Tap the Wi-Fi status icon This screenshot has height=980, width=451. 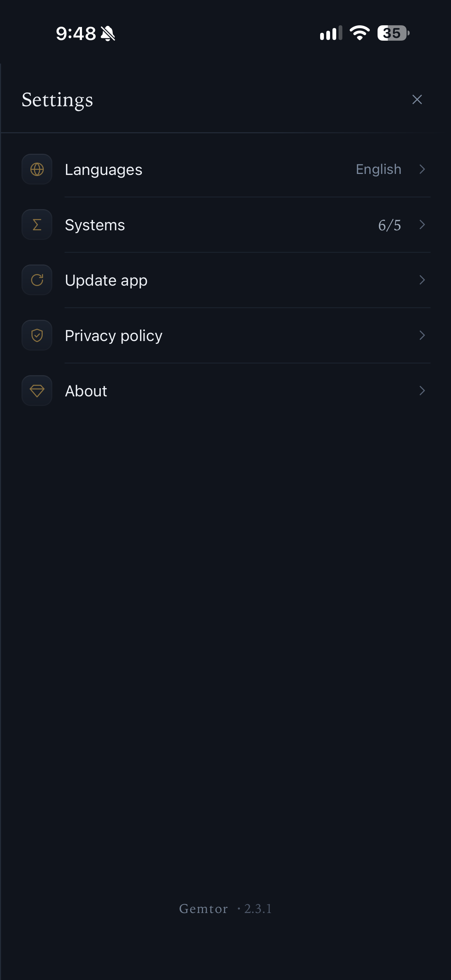[x=359, y=33]
